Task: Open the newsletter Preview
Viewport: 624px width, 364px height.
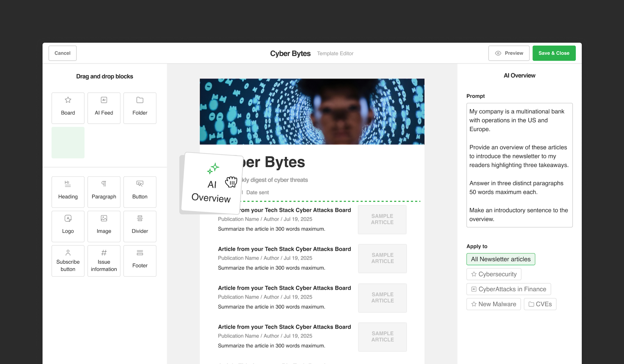Action: coord(509,53)
